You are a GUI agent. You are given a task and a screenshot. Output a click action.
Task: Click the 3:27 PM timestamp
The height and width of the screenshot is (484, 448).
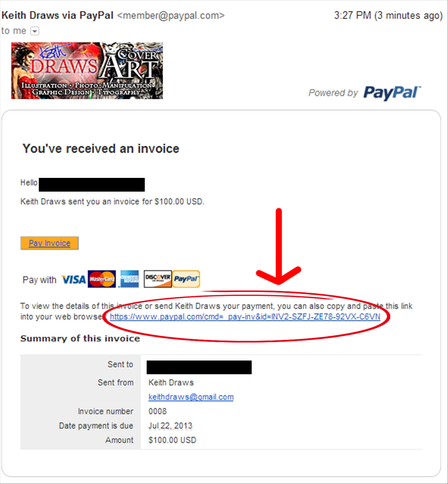(352, 16)
